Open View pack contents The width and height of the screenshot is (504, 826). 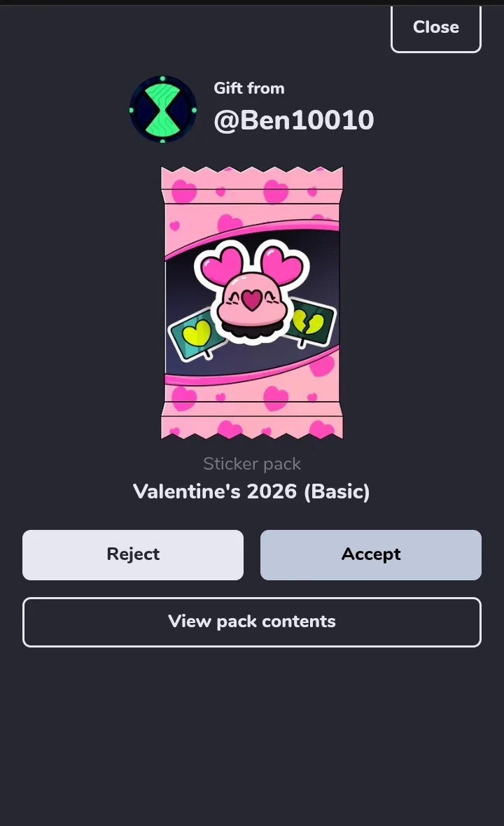pyautogui.click(x=252, y=622)
